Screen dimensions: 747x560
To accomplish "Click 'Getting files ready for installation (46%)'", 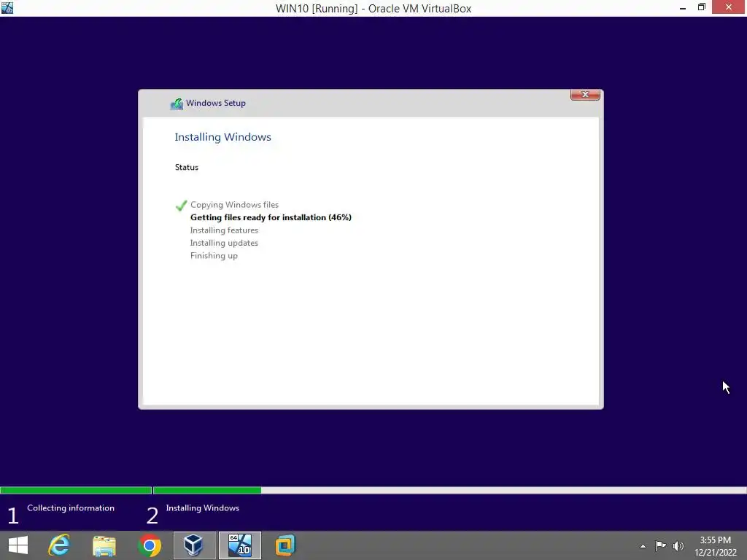I will (271, 217).
